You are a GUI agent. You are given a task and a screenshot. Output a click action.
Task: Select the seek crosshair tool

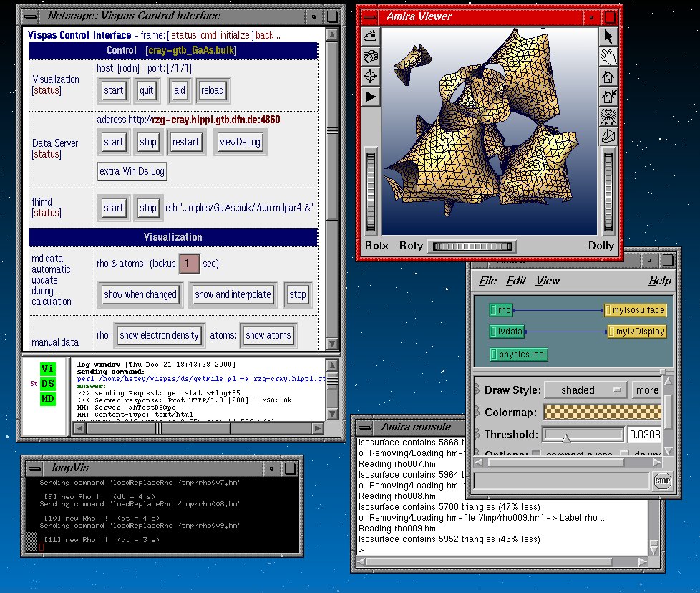(x=371, y=76)
